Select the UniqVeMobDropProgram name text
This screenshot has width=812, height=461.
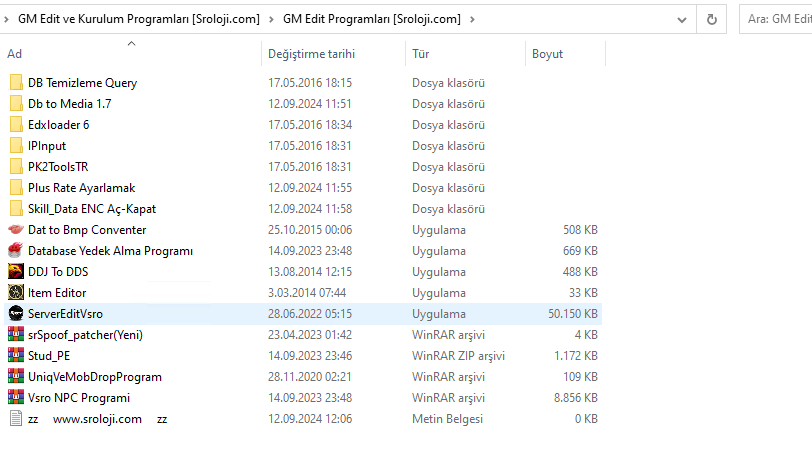tap(95, 377)
